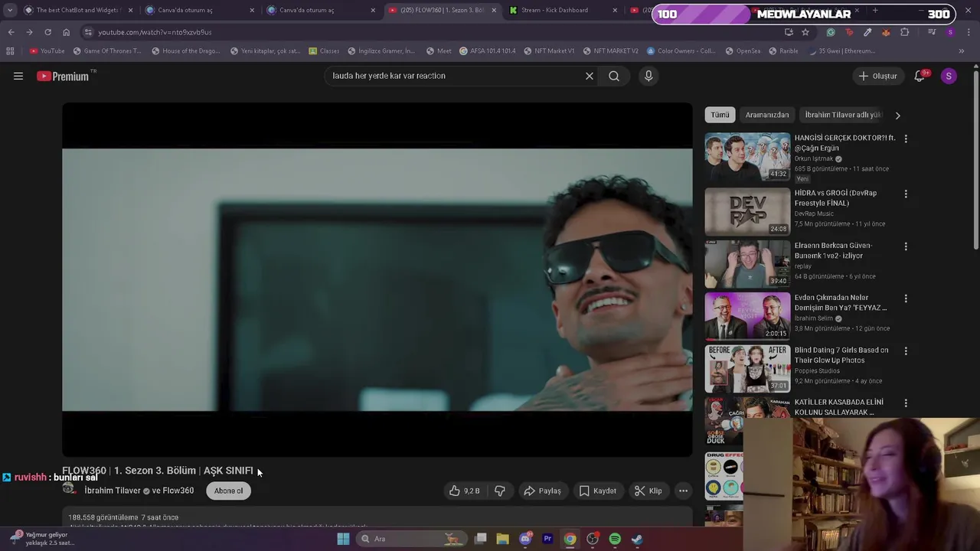
Task: Open Steam from taskbar
Action: point(637,539)
